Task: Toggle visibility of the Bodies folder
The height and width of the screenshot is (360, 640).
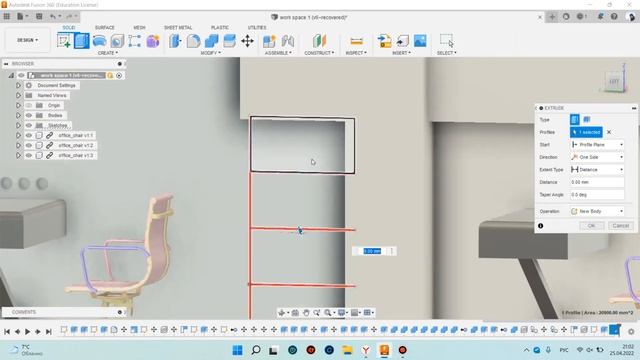Action: coord(29,115)
